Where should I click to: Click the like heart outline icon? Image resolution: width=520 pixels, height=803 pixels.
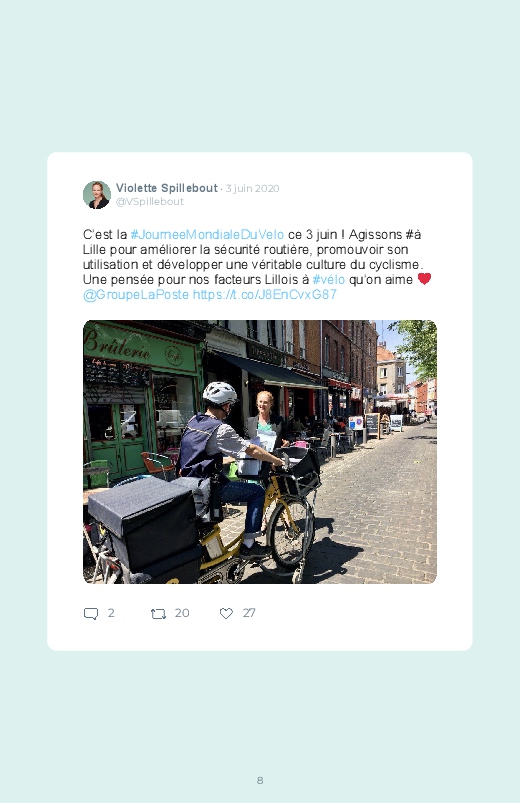(226, 613)
